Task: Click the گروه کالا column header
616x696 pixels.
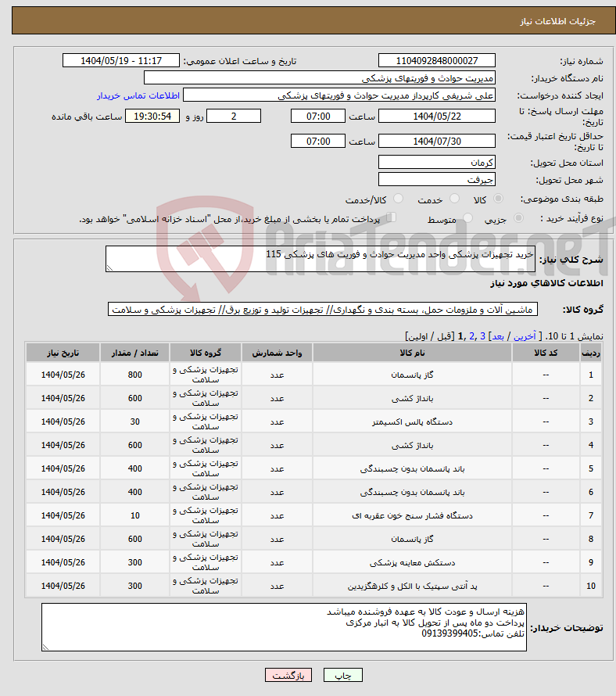Action: coord(206,353)
